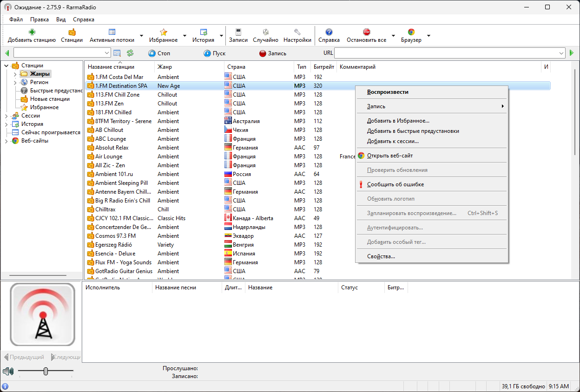Click the Добавить станцию toolbar icon
This screenshot has width=580, height=392.
[x=32, y=32]
